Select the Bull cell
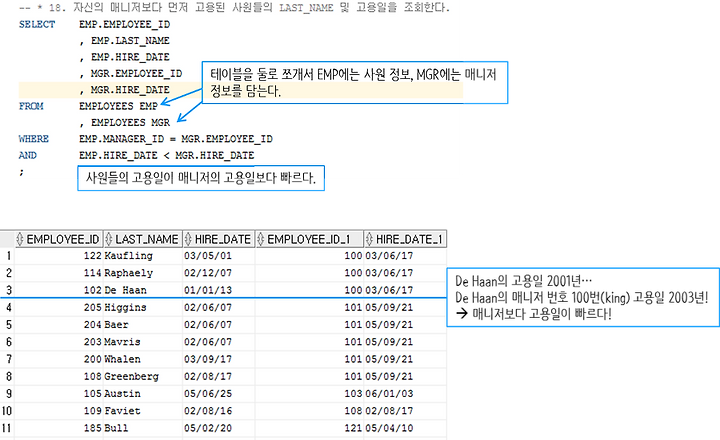Viewport: 720px width, 440px height. [x=143, y=428]
